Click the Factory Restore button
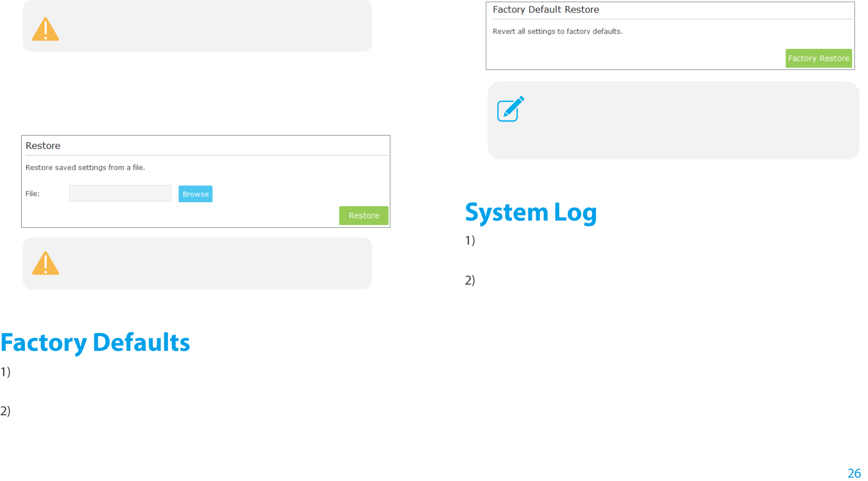Screen dimensions: 868x481 (x=819, y=59)
